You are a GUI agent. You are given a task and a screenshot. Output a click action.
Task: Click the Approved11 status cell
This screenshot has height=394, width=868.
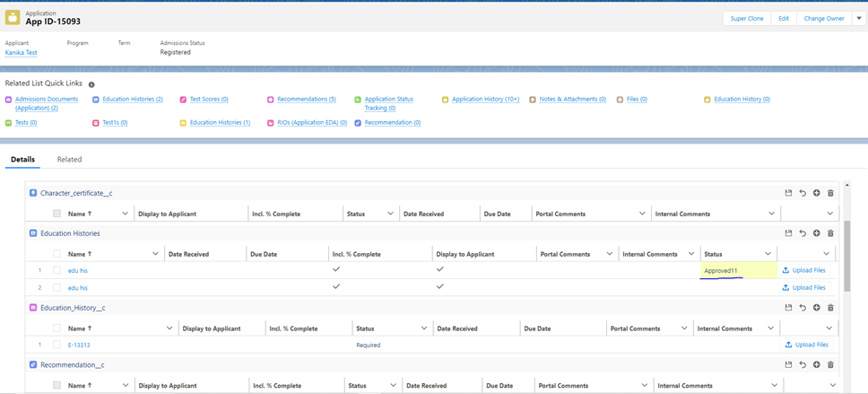(x=737, y=270)
